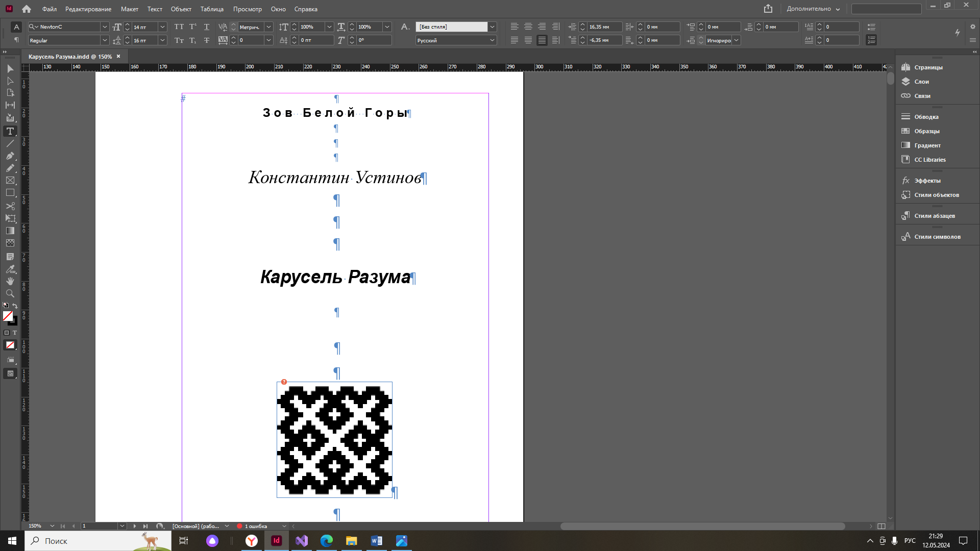980x551 pixels.
Task: Expand the NewtonC font family dropdown
Action: pyautogui.click(x=105, y=27)
